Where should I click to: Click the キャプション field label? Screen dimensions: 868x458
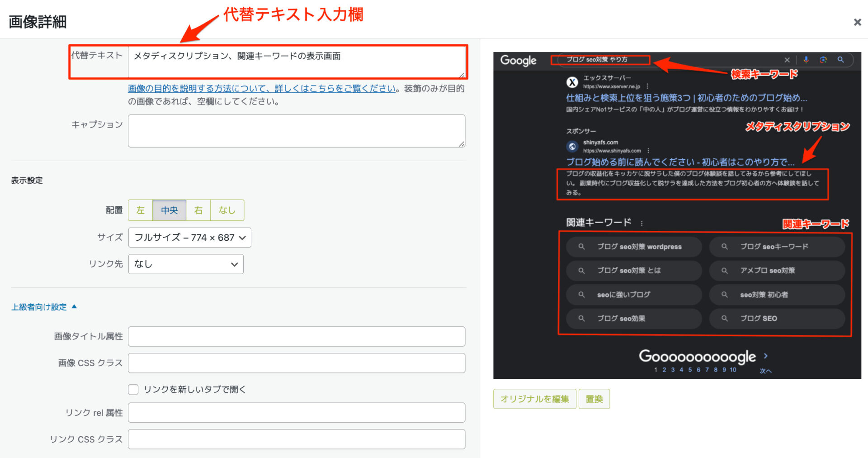pyautogui.click(x=97, y=124)
